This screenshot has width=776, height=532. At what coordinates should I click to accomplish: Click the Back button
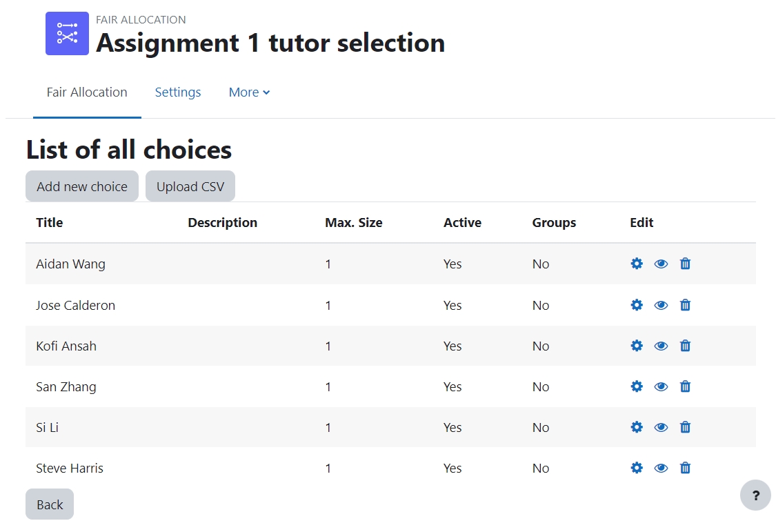[x=49, y=504]
